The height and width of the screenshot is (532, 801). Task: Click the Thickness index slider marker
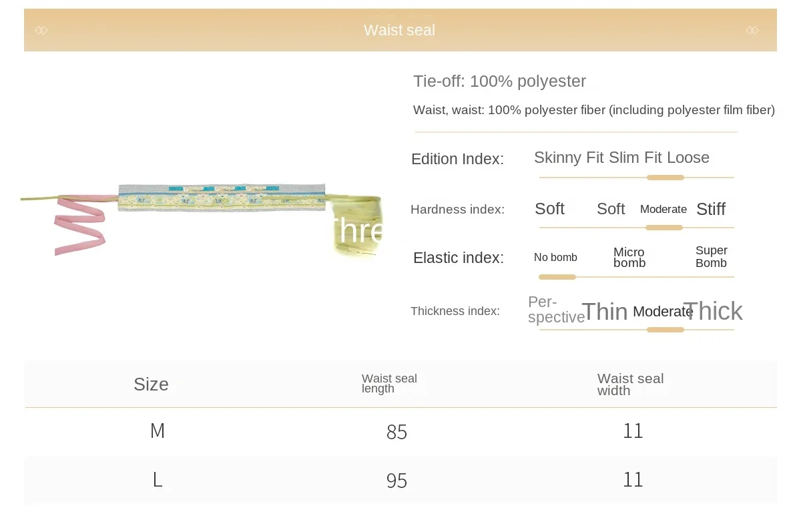tap(665, 330)
